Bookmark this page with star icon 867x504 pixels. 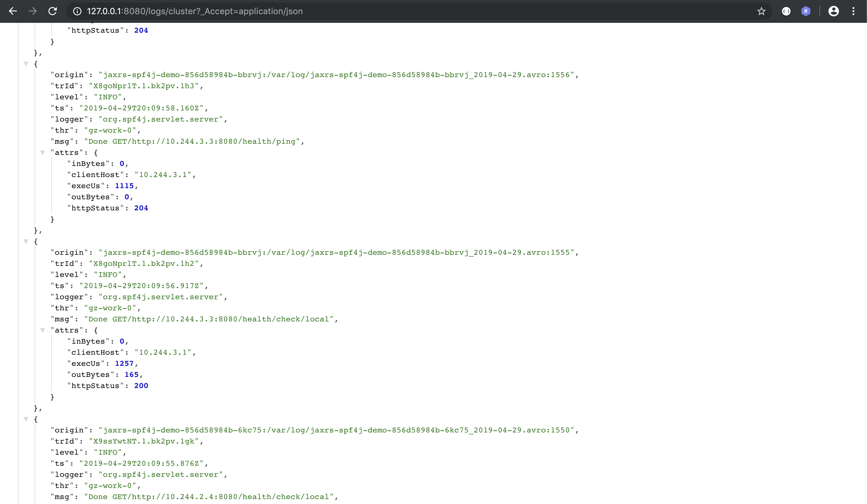[x=761, y=11]
